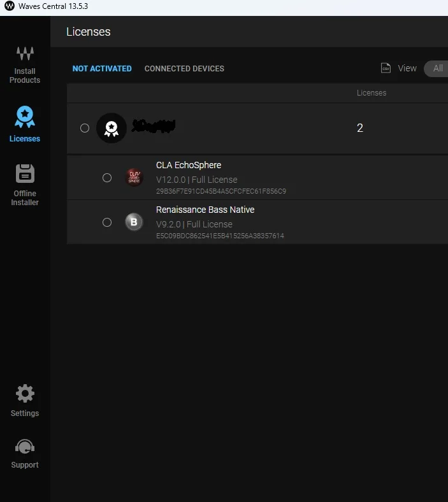This screenshot has height=502, width=448.
Task: Click the license key starting with E5C09BDC
Action: tap(220, 236)
